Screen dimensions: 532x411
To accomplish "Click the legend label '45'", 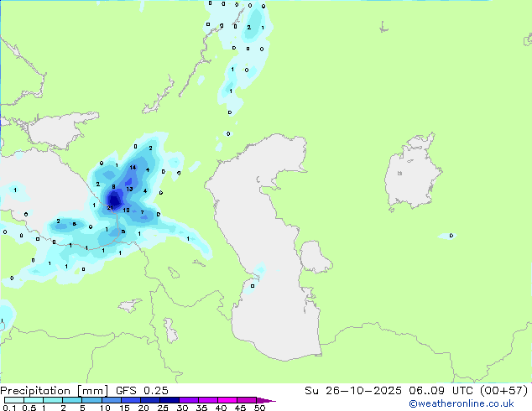I will (240, 408).
